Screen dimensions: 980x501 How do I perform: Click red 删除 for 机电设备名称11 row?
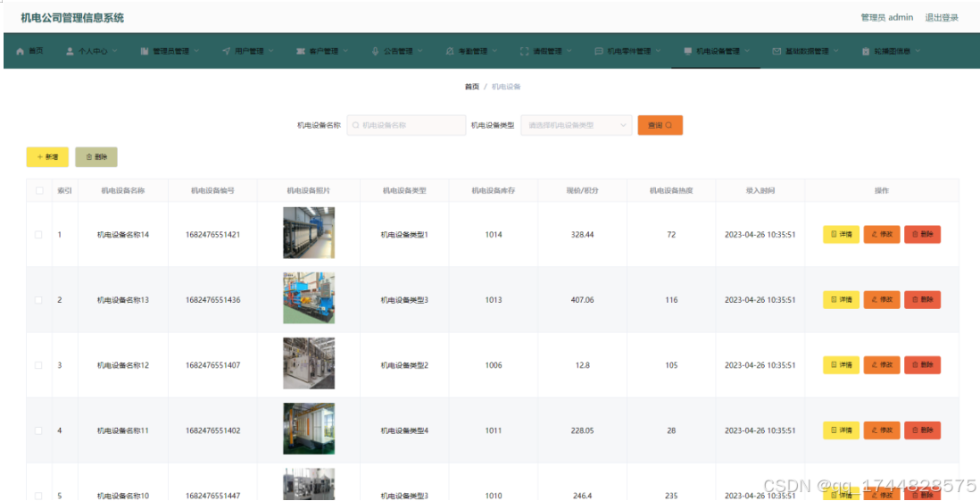click(923, 430)
